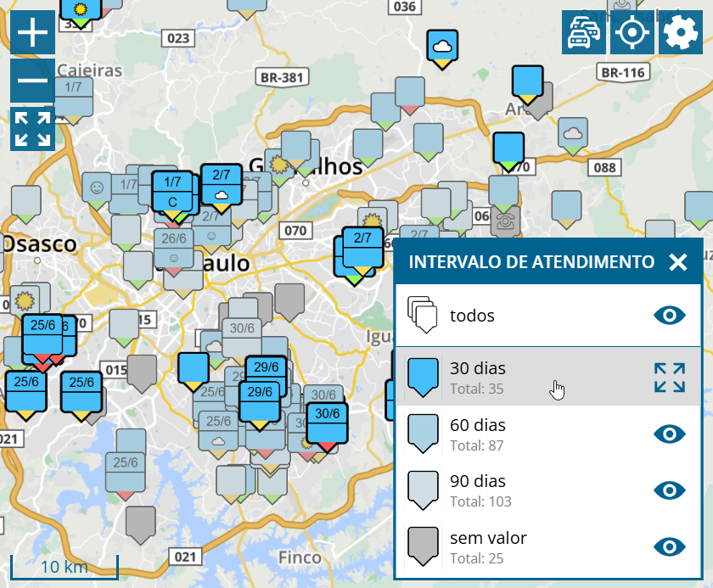The width and height of the screenshot is (713, 588).
Task: Click the 'sem valor' legend label
Action: [488, 538]
